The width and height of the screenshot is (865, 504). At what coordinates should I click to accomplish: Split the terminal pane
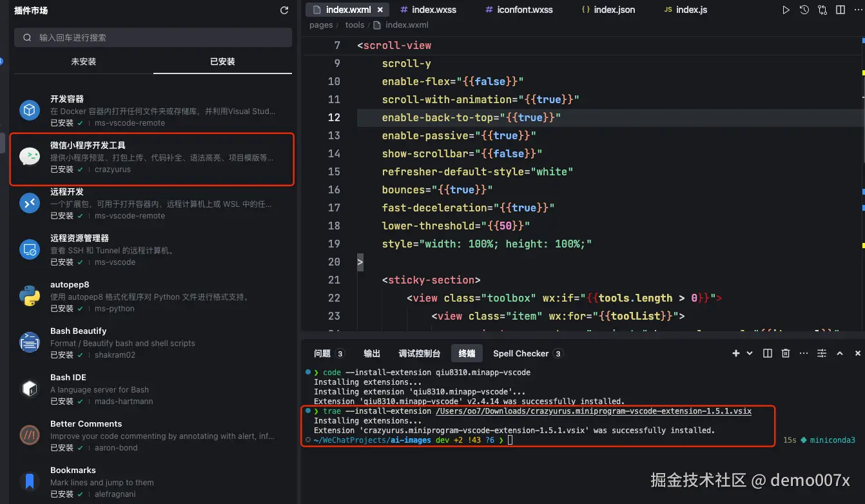click(768, 353)
